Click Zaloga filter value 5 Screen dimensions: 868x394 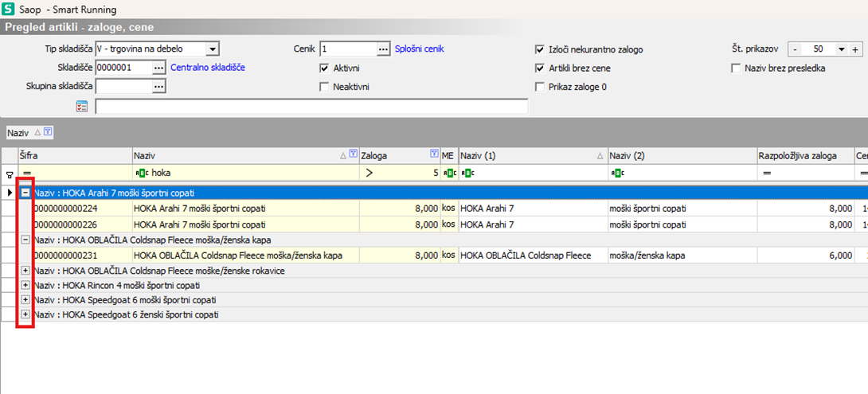[436, 174]
